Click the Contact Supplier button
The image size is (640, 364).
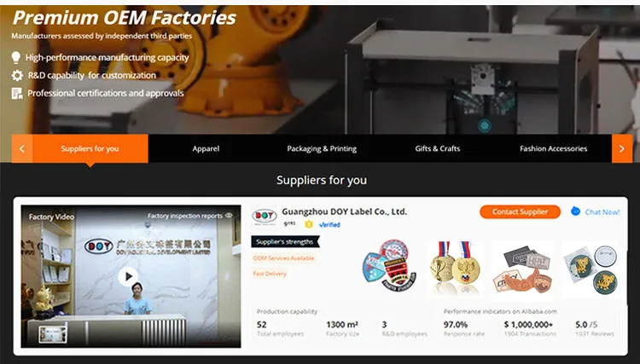[x=520, y=211]
